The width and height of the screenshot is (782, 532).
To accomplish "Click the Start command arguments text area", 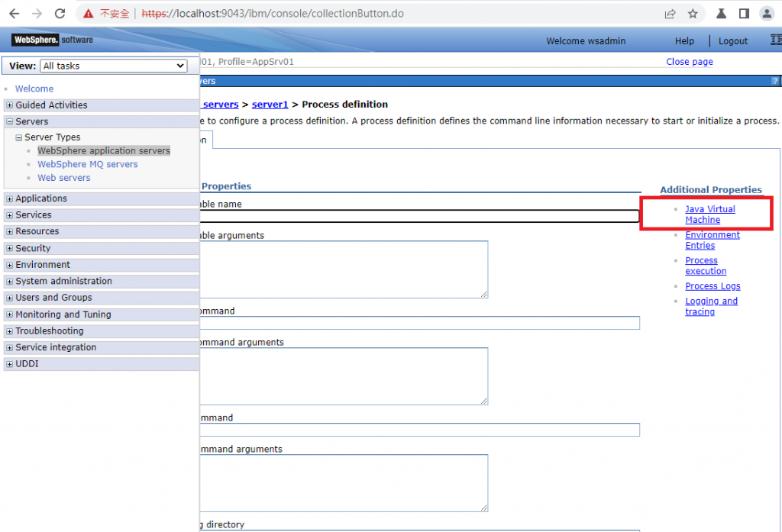I will point(344,376).
